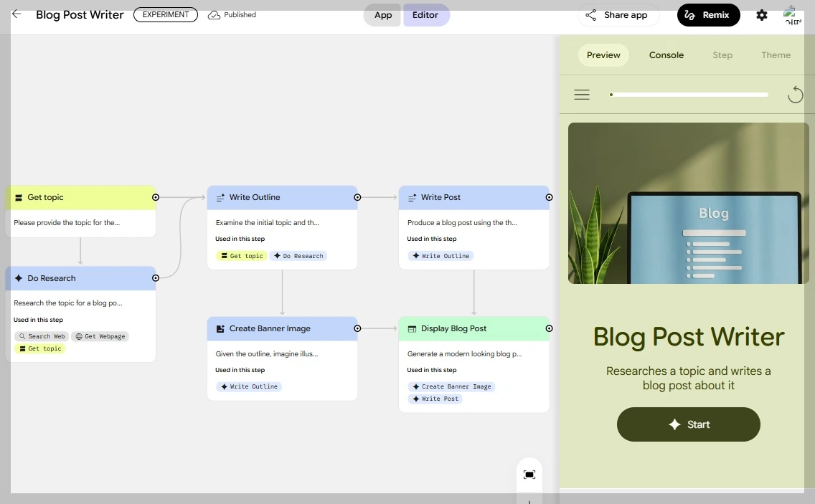
Task: Click 'Produce a blog post using the th...' text
Action: click(x=462, y=222)
